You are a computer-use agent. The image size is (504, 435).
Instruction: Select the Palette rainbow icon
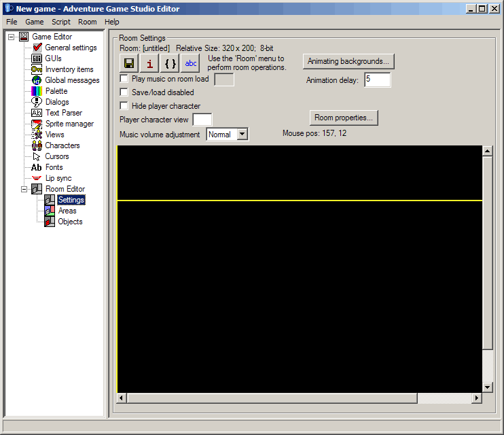tap(37, 91)
